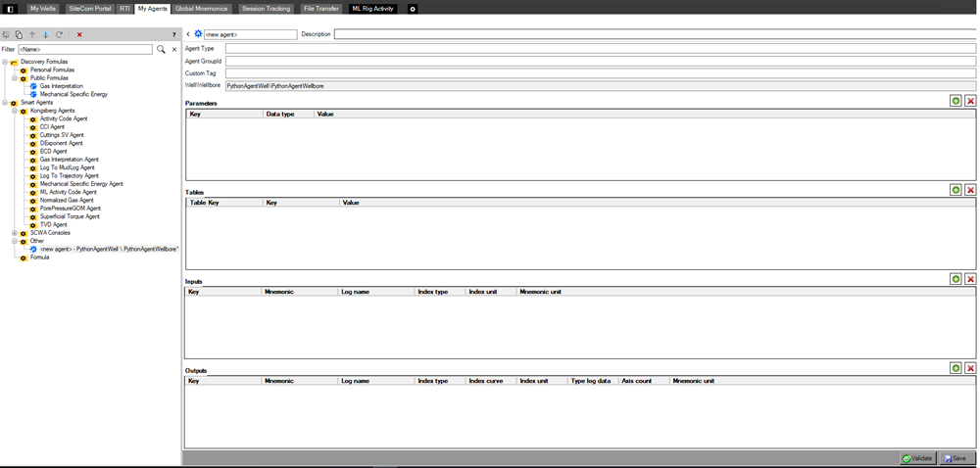
Task: Open the ML Rig Activity tab
Action: pos(373,9)
